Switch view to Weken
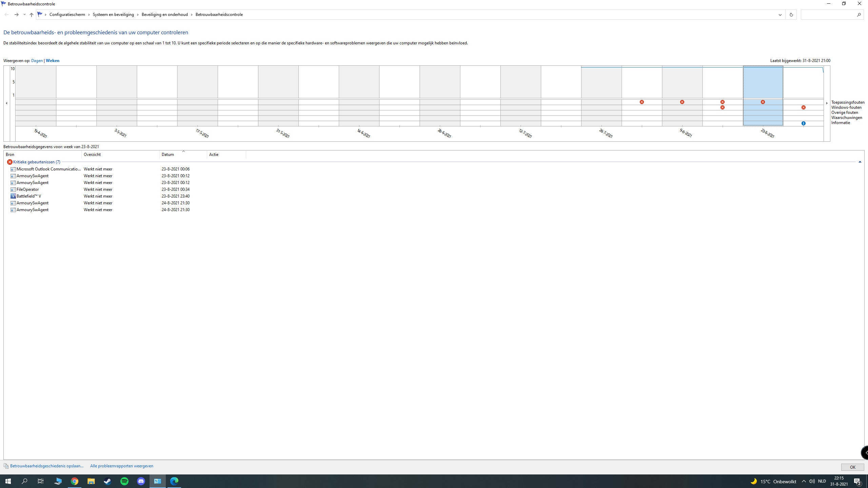Image resolution: width=868 pixels, height=488 pixels. pyautogui.click(x=53, y=61)
